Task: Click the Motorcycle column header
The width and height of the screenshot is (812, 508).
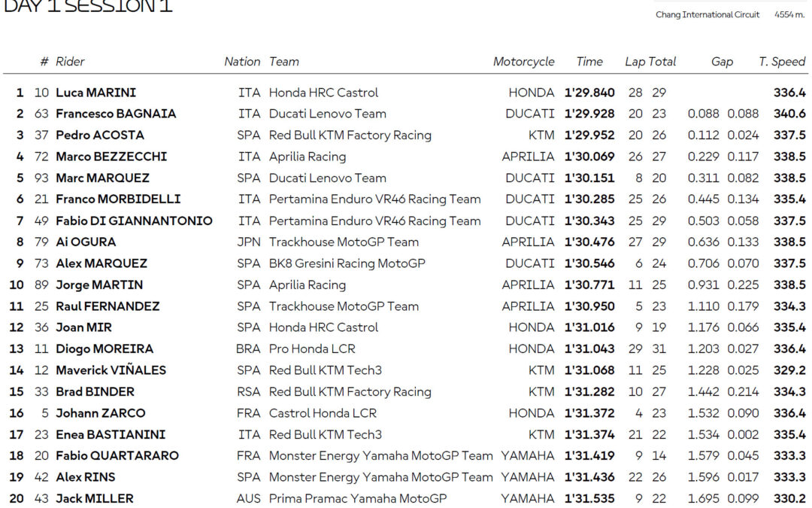Action: pyautogui.click(x=523, y=62)
